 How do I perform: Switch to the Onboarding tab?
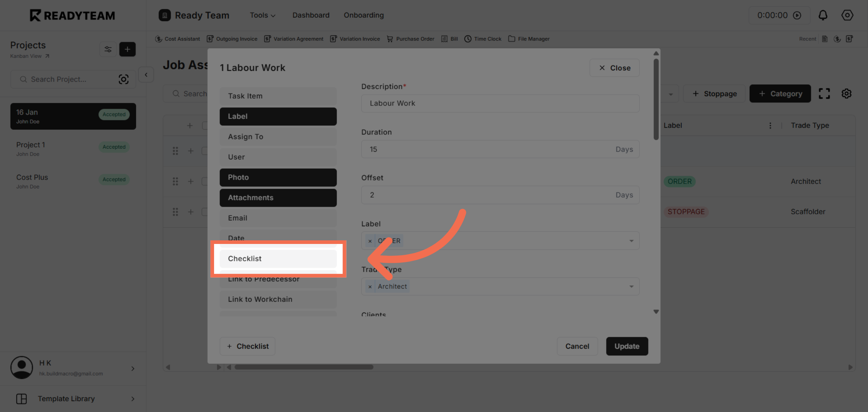coord(363,15)
